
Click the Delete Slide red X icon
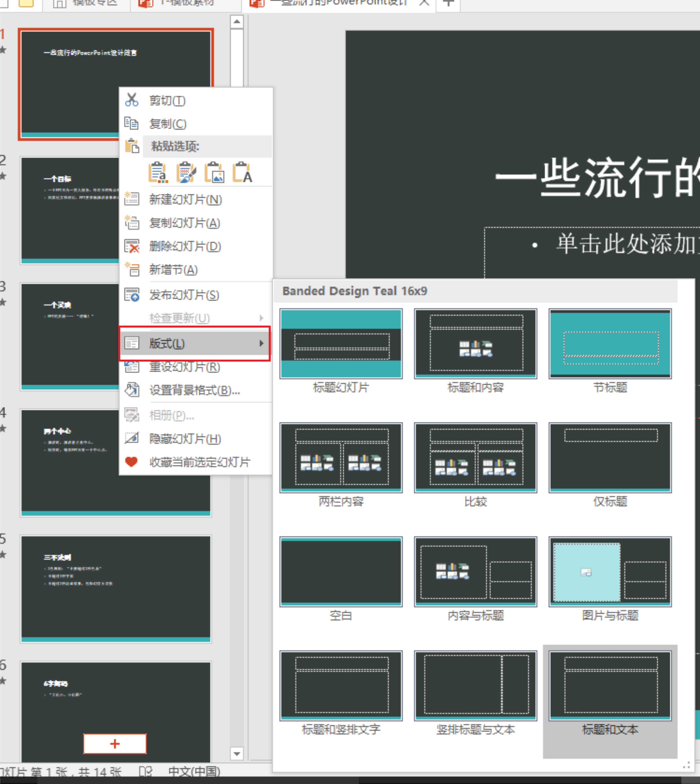pos(131,246)
